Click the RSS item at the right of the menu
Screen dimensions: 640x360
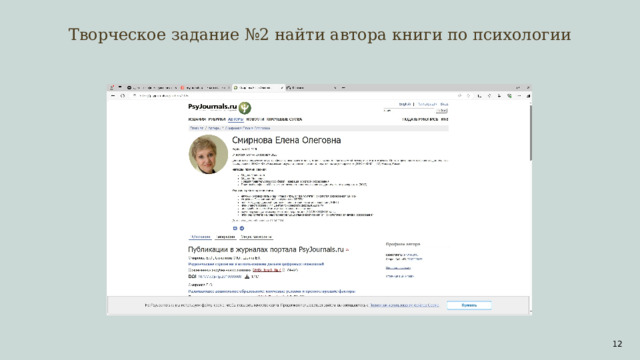444,119
